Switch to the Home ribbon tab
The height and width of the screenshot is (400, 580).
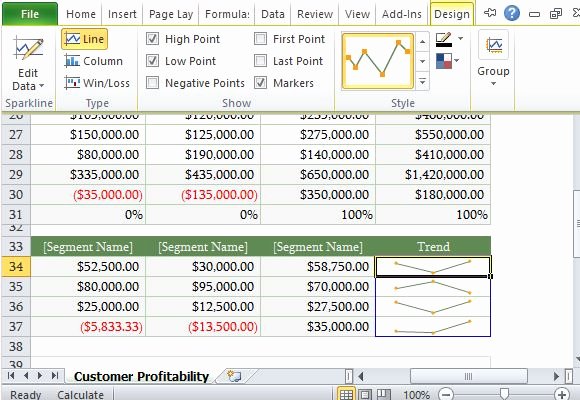tap(81, 14)
